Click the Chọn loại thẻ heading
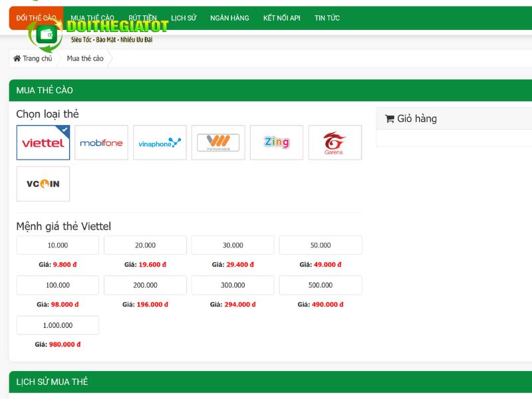532x399 pixels. (x=47, y=114)
